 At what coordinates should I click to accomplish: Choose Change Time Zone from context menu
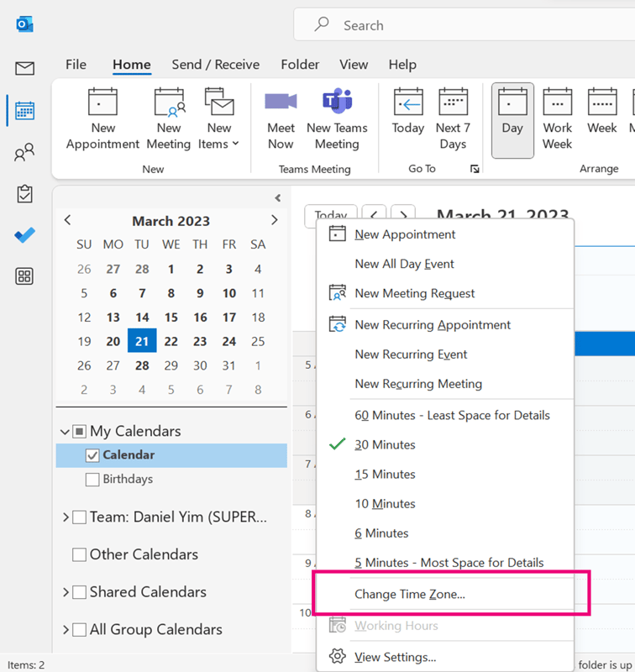coord(410,594)
